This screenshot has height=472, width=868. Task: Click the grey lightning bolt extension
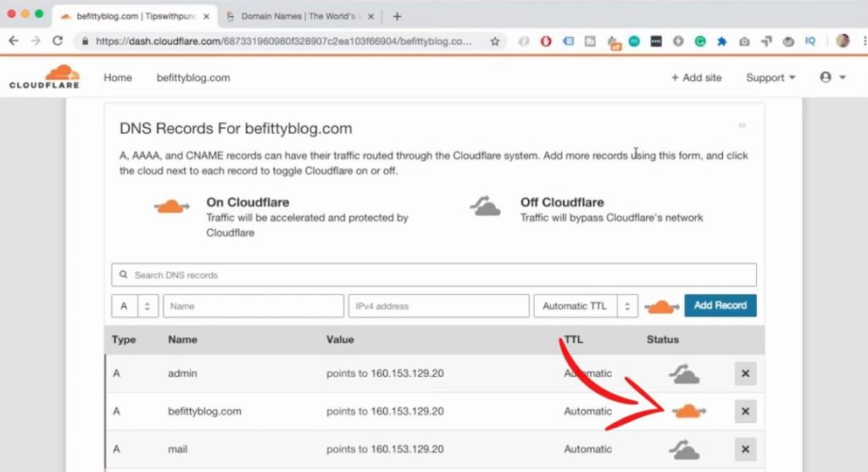coord(678,41)
